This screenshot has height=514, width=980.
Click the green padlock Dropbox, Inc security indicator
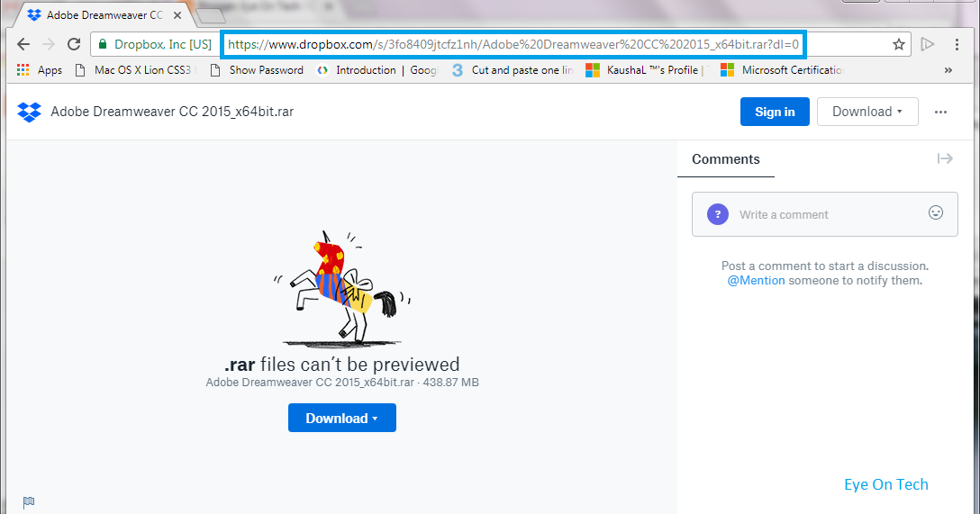(x=156, y=44)
